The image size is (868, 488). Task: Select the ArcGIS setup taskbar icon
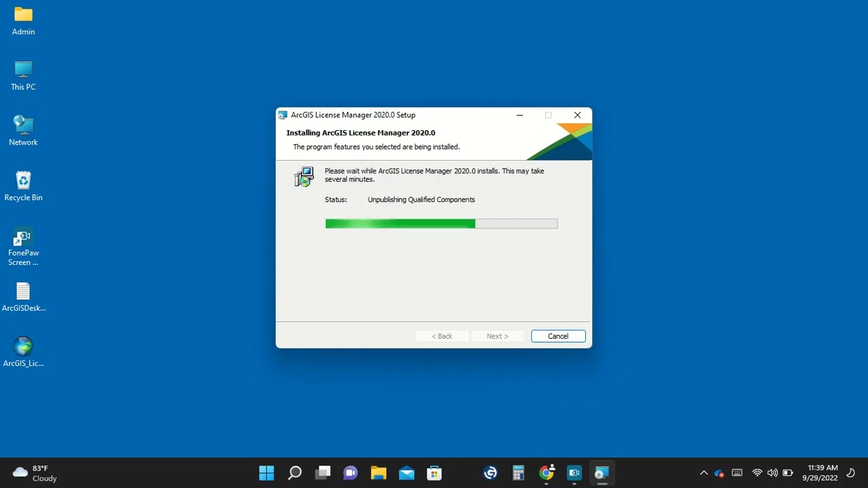pos(601,473)
